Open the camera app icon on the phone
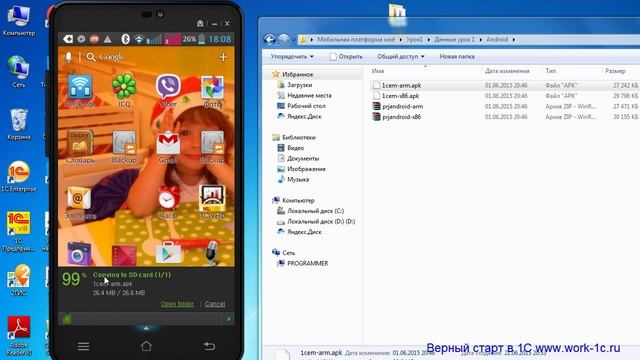 coord(79,253)
